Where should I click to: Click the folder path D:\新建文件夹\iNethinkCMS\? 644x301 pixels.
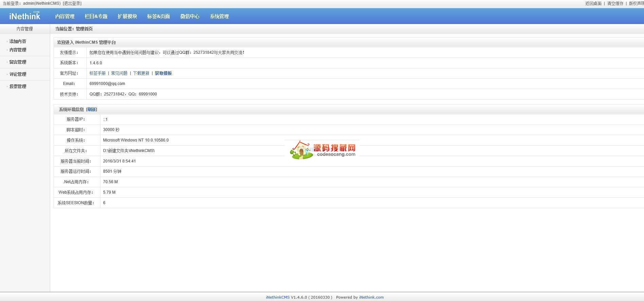[129, 151]
